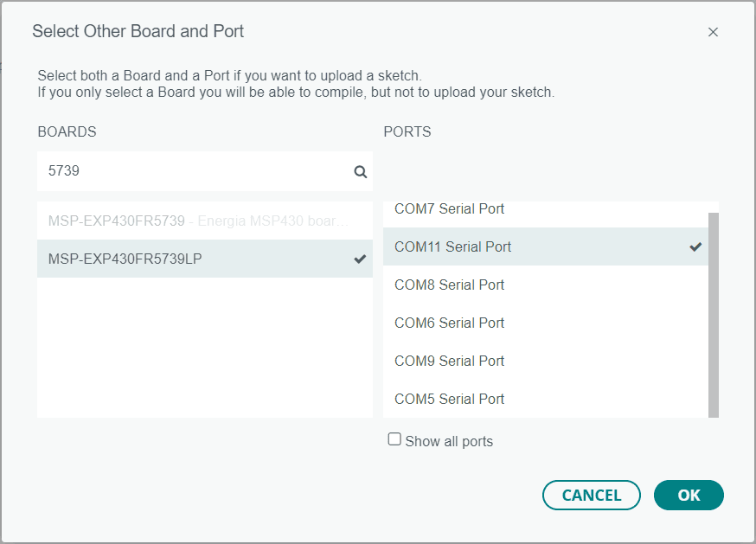Click the PORTS heading

pyautogui.click(x=407, y=132)
